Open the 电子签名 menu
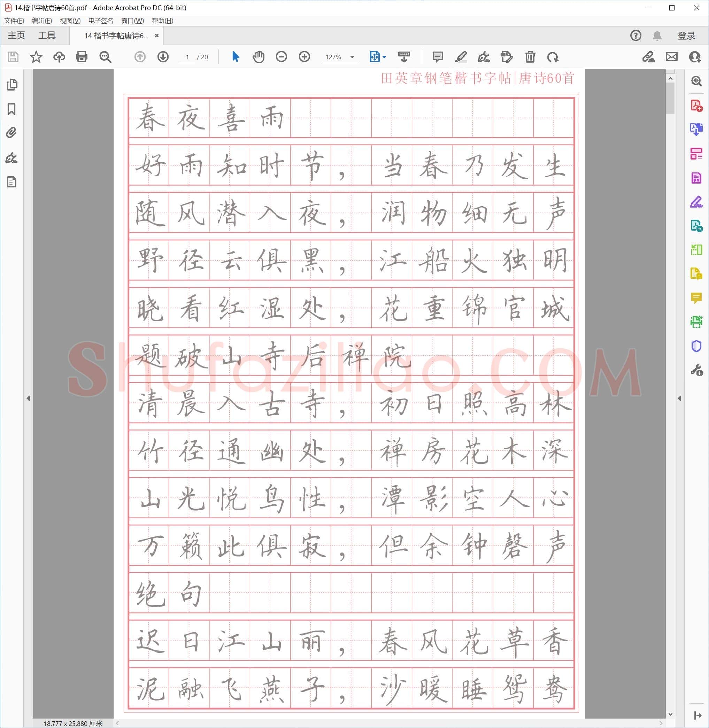This screenshot has height=728, width=709. (x=101, y=21)
